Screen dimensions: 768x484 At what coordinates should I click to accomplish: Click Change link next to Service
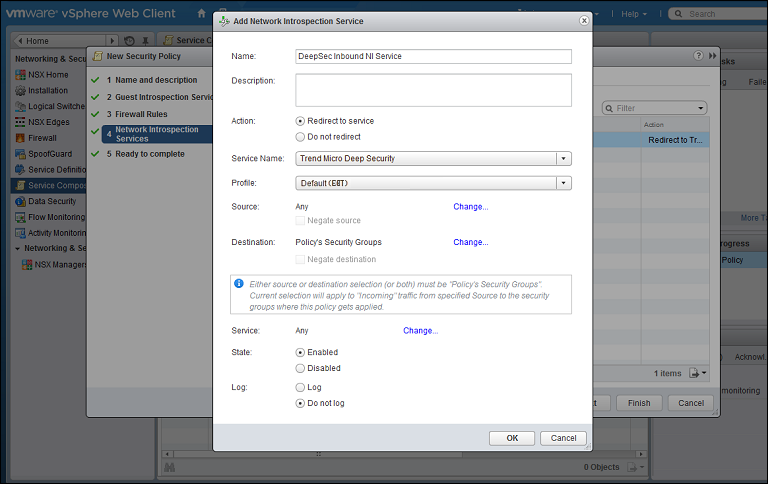tap(420, 331)
